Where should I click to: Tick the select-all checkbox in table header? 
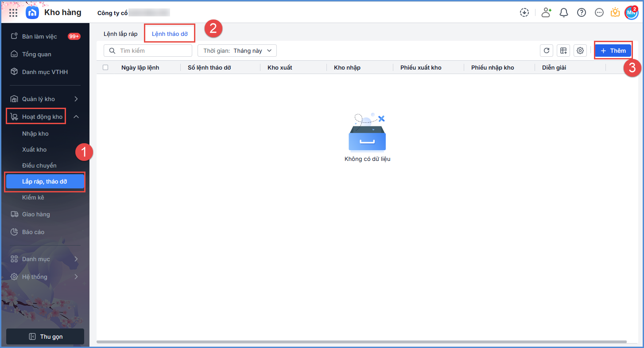tap(105, 67)
